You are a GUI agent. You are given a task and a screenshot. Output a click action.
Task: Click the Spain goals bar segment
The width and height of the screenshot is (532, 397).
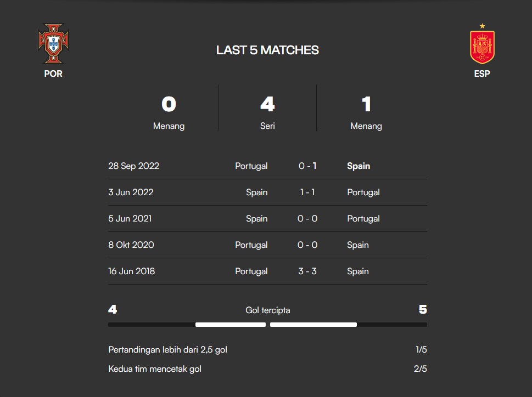point(313,325)
